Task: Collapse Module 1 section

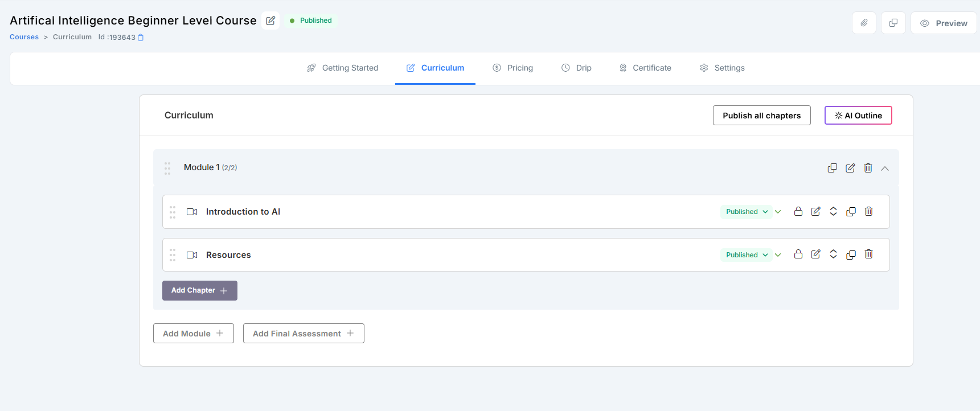Action: [885, 168]
